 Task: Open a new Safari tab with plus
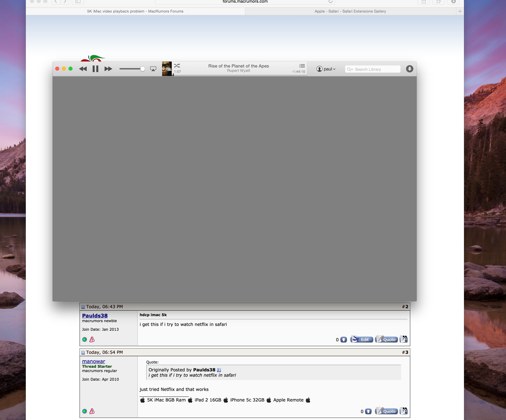pos(460,11)
